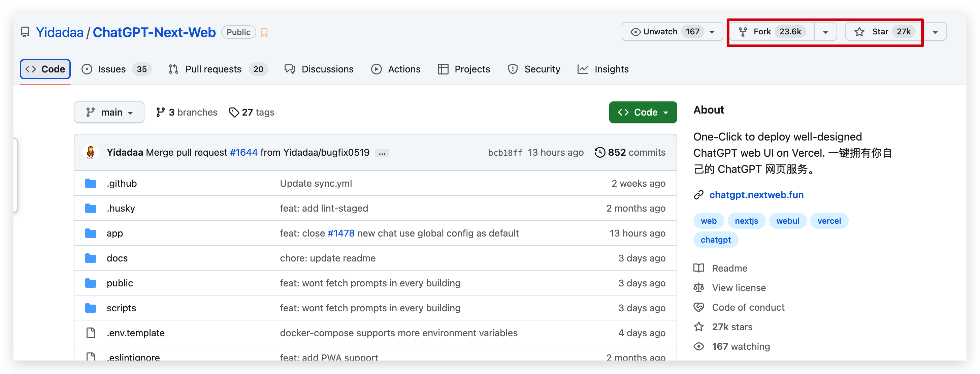Click the scales icon beside View license
Screen dimensions: 980x374
coord(698,288)
